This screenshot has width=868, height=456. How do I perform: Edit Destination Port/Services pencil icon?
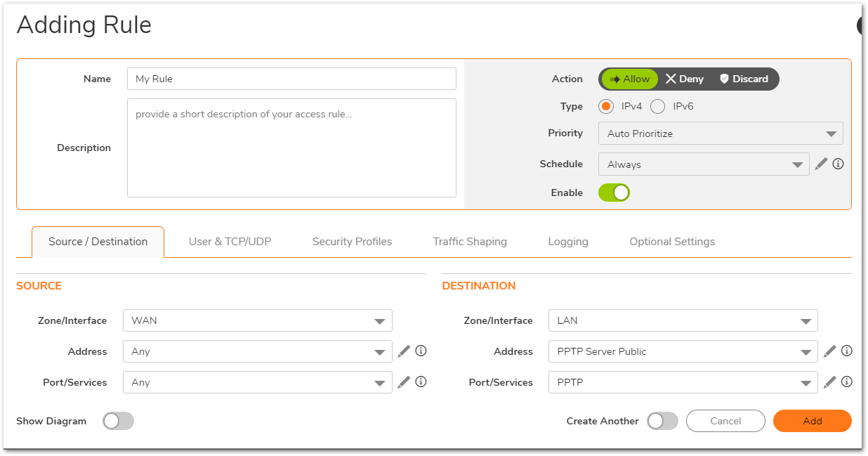(829, 382)
